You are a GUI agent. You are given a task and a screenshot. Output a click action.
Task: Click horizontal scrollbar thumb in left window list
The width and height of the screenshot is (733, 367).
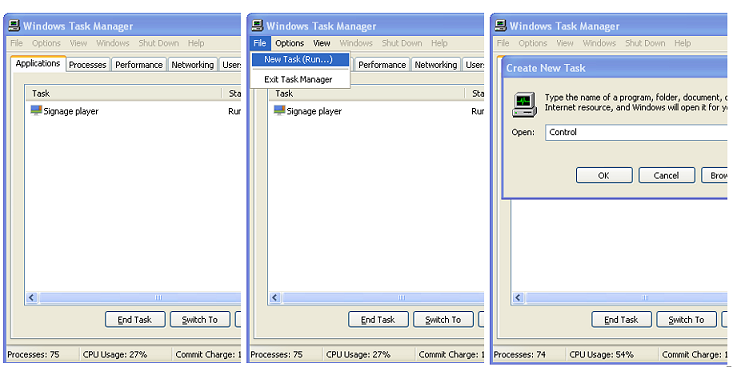(139, 297)
